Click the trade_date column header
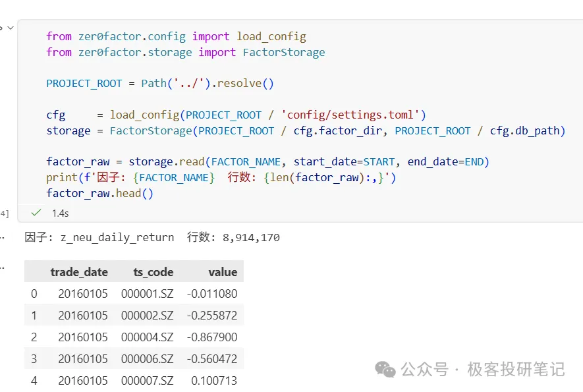The height and width of the screenshot is (392, 583). click(x=79, y=272)
